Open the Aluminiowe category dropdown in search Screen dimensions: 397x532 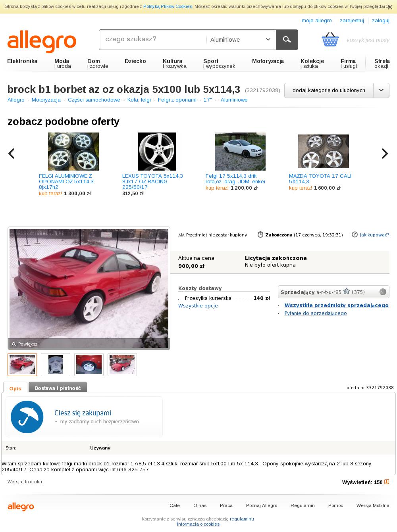click(241, 40)
